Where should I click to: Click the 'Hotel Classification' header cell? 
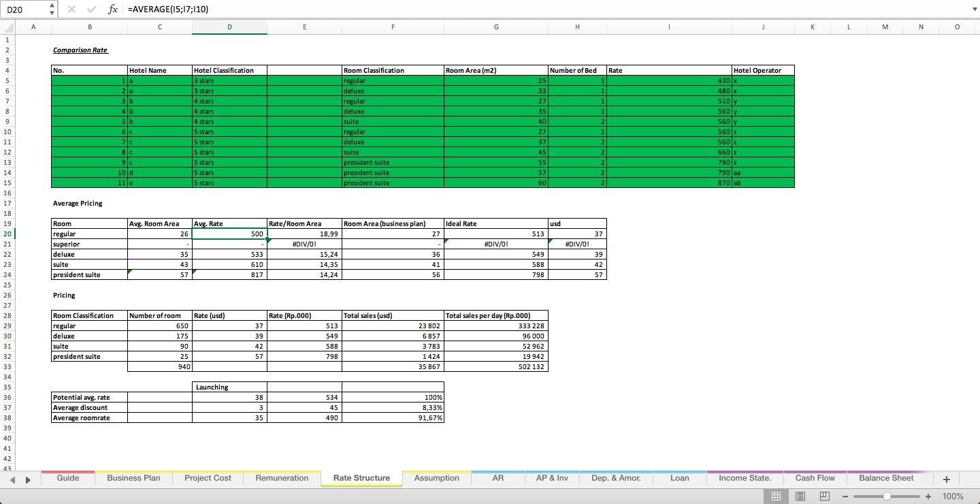pyautogui.click(x=229, y=70)
